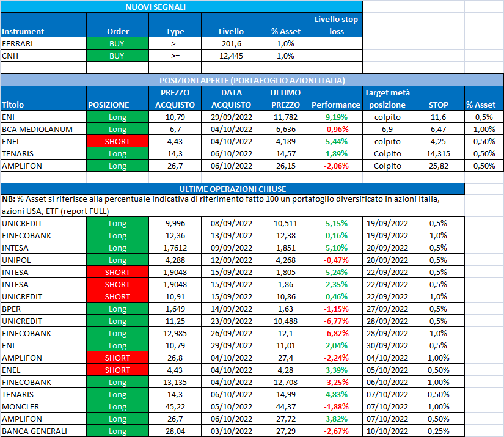Click the Type column header

(175, 25)
